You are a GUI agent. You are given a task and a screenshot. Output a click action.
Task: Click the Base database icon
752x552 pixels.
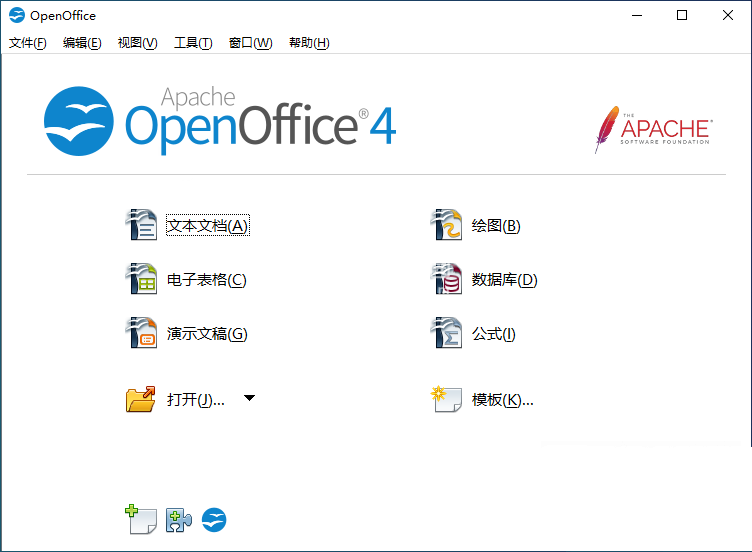click(x=446, y=279)
